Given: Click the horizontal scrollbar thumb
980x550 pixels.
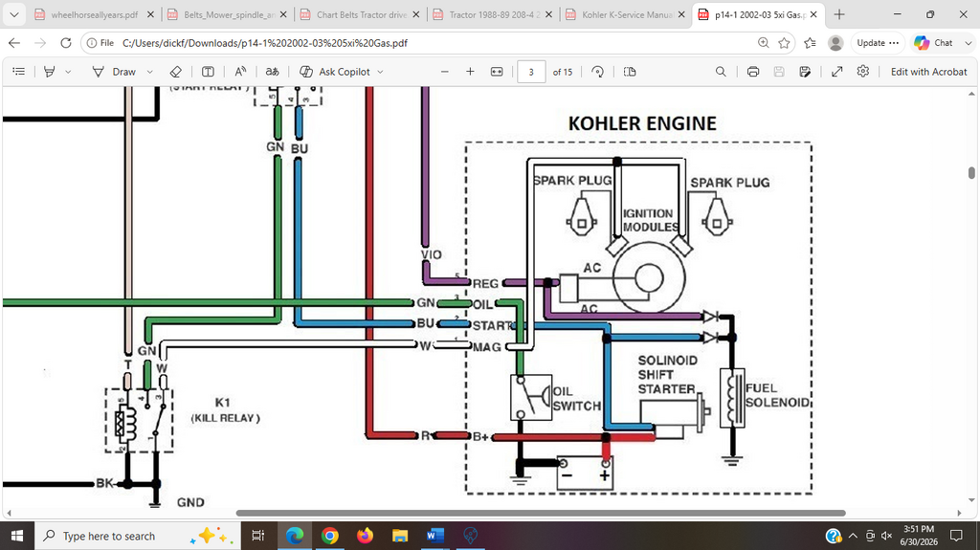Looking at the screenshot, I should 541,513.
